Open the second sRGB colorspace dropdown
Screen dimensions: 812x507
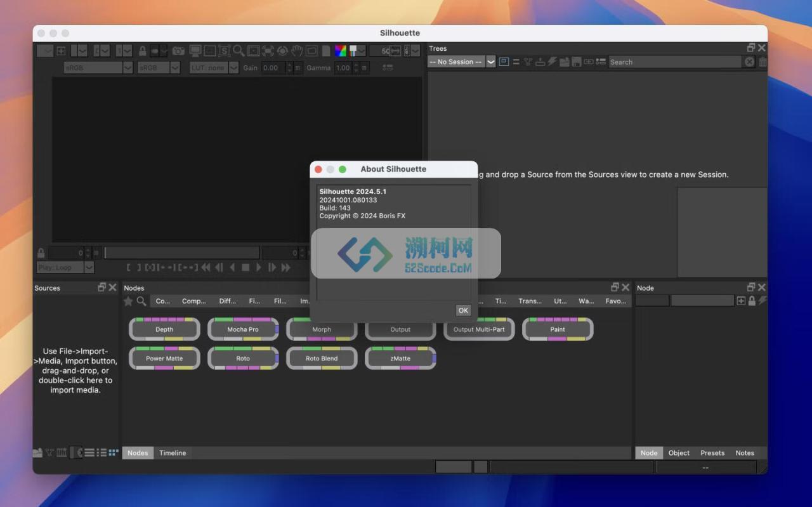(x=159, y=67)
